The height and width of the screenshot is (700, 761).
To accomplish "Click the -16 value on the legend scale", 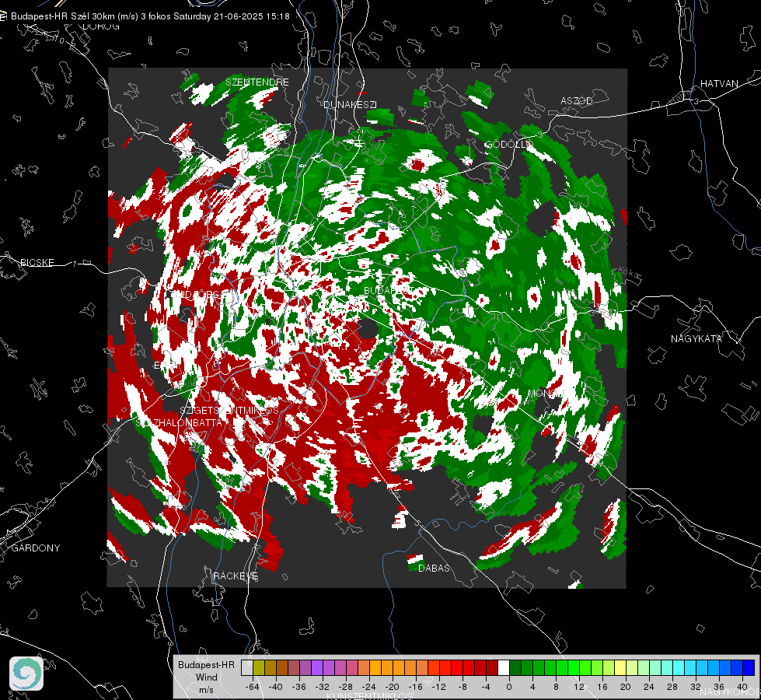I will click(x=415, y=687).
